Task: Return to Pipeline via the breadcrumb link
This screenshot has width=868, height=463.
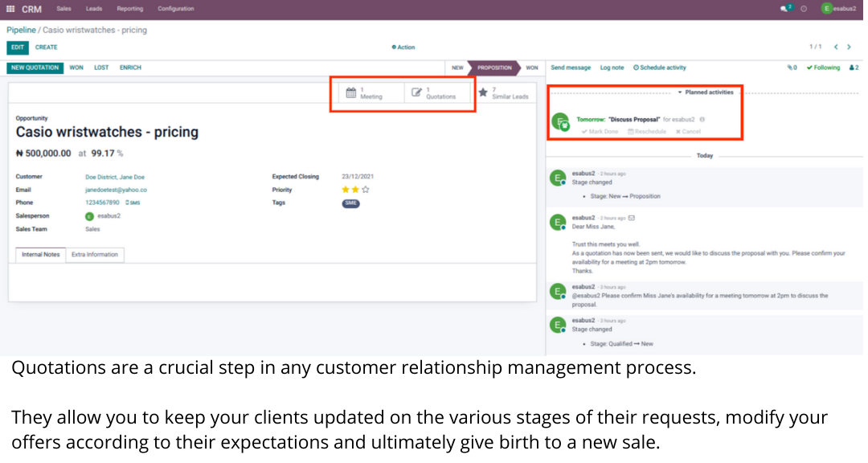Action: (22, 30)
